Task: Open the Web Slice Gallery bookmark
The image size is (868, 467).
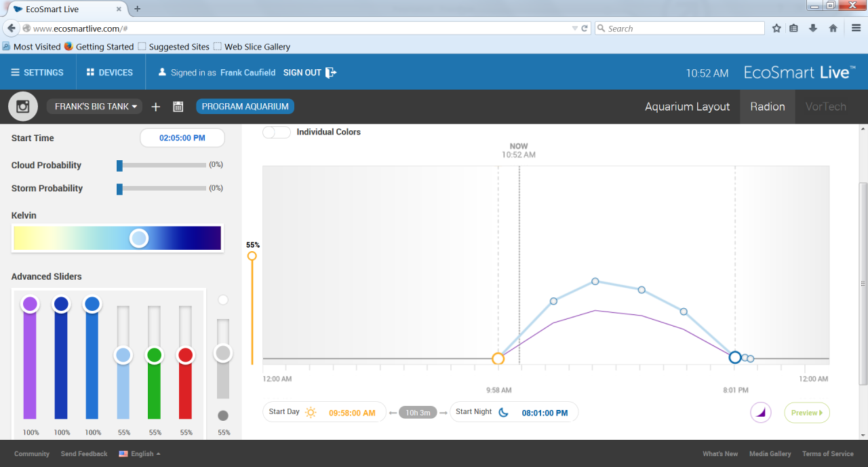Action: tap(252, 47)
